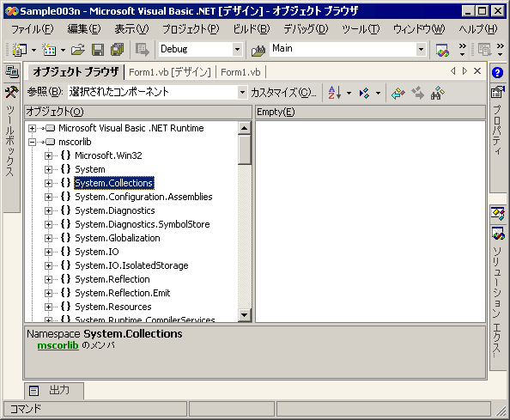Click the Class View side icon
Image resolution: width=510 pixels, height=420 pixels.
(498, 213)
